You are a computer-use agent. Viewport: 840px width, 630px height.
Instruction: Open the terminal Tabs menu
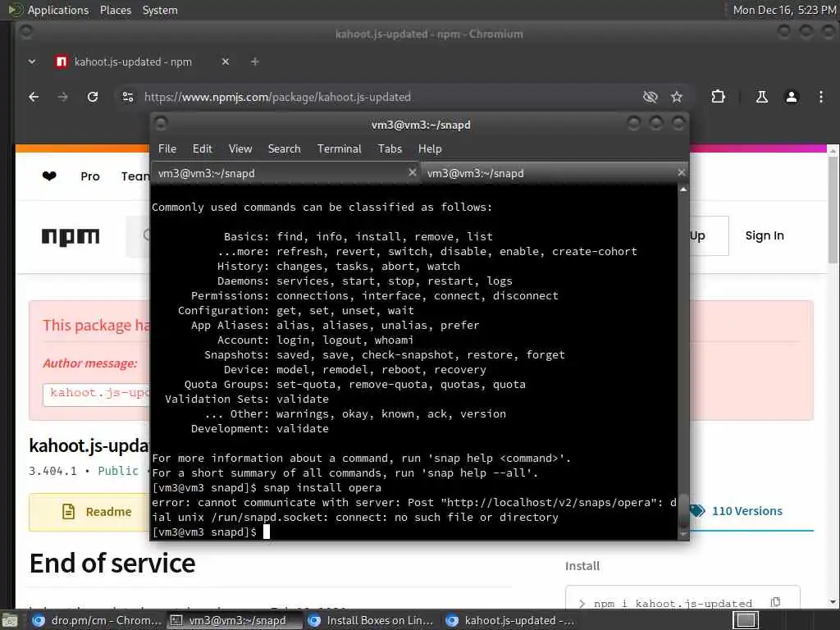click(x=390, y=149)
